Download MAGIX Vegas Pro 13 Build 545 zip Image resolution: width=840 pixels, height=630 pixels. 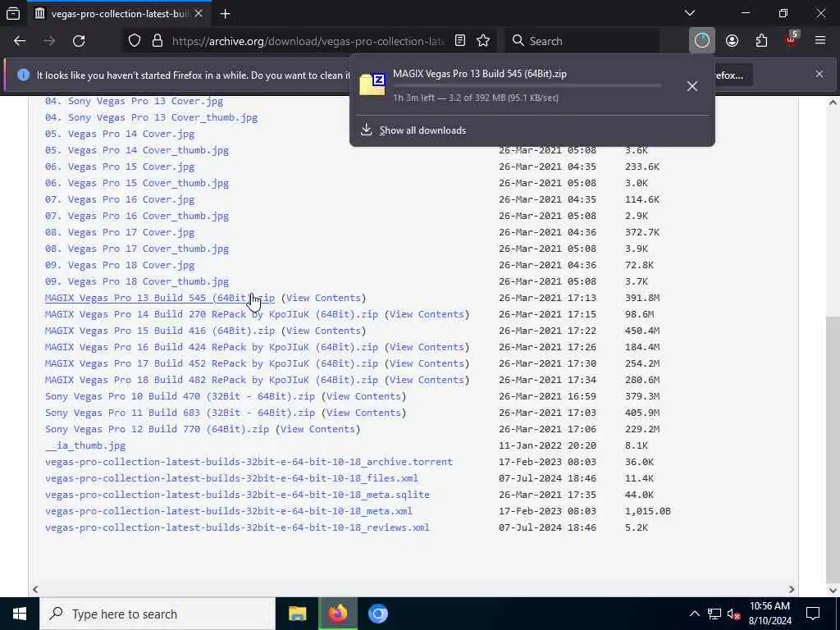coord(160,298)
